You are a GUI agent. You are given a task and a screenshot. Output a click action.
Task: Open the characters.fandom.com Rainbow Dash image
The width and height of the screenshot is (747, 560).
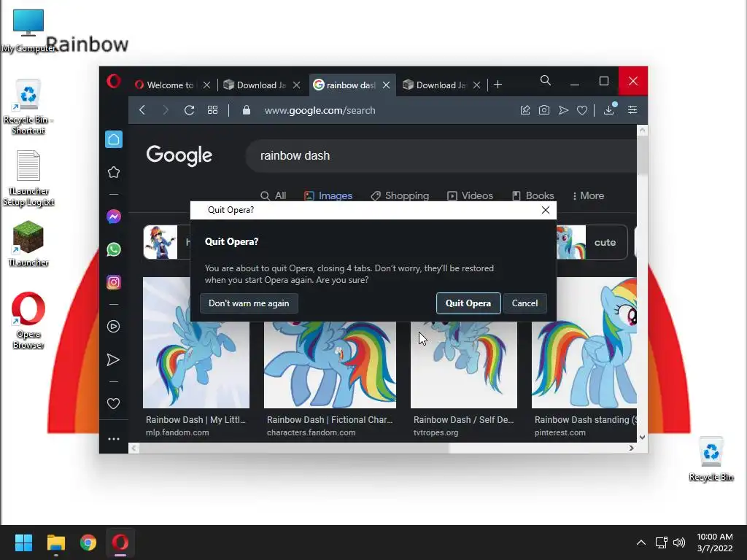[x=330, y=365]
